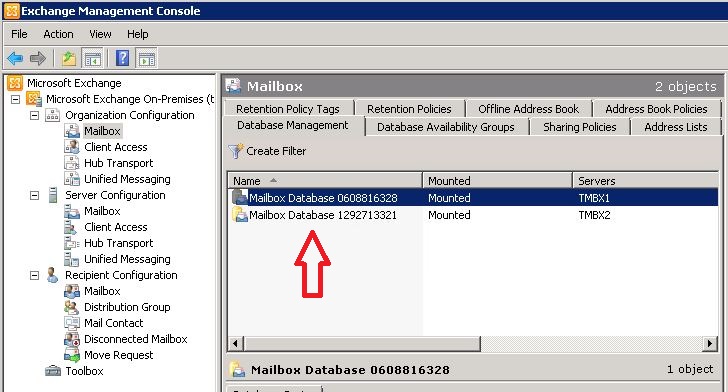Switch to Address Lists tab
Screen dimensions: 728x392
[676, 127]
